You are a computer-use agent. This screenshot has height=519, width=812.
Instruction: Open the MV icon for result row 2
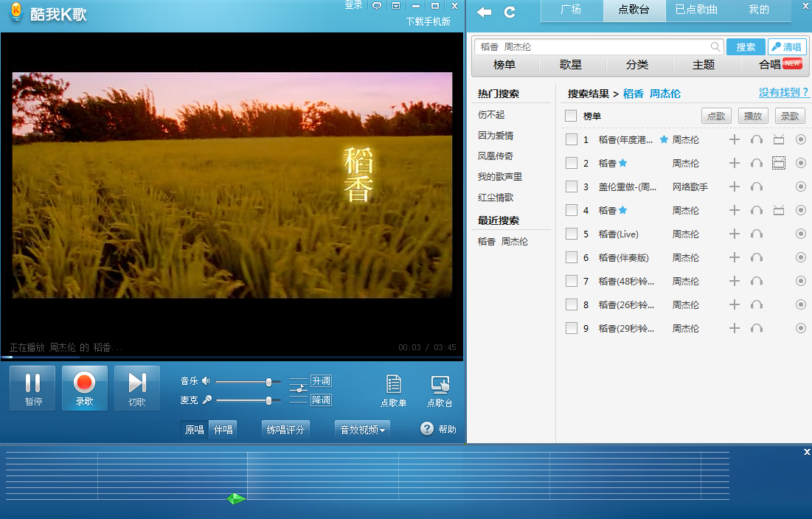779,163
